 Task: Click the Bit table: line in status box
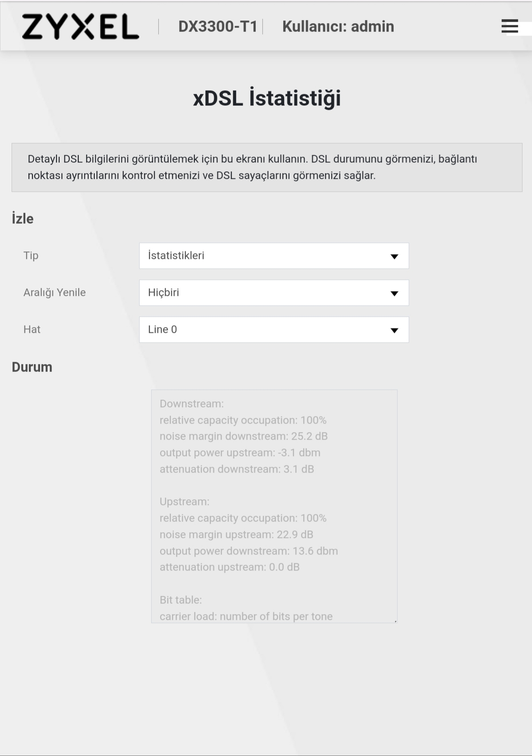pyautogui.click(x=181, y=600)
